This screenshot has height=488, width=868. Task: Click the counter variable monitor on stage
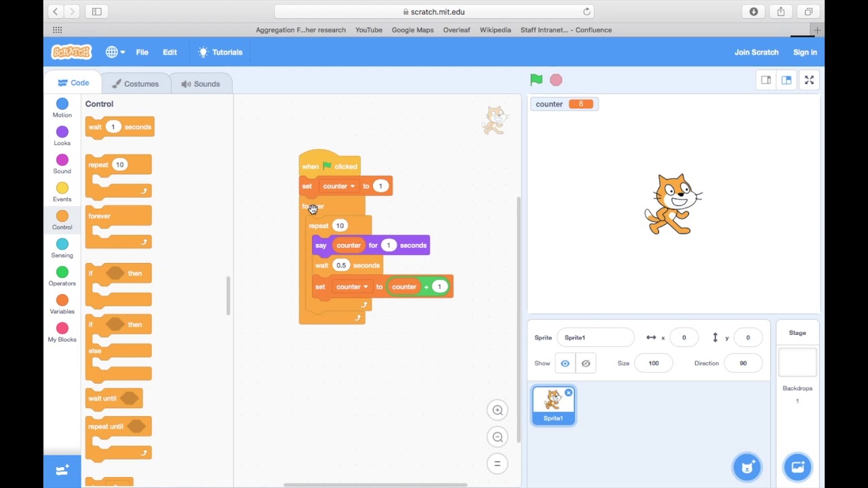coord(564,104)
